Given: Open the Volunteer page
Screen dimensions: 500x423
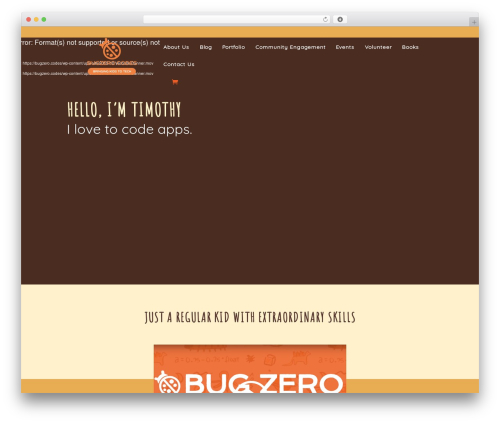Looking at the screenshot, I should [378, 47].
